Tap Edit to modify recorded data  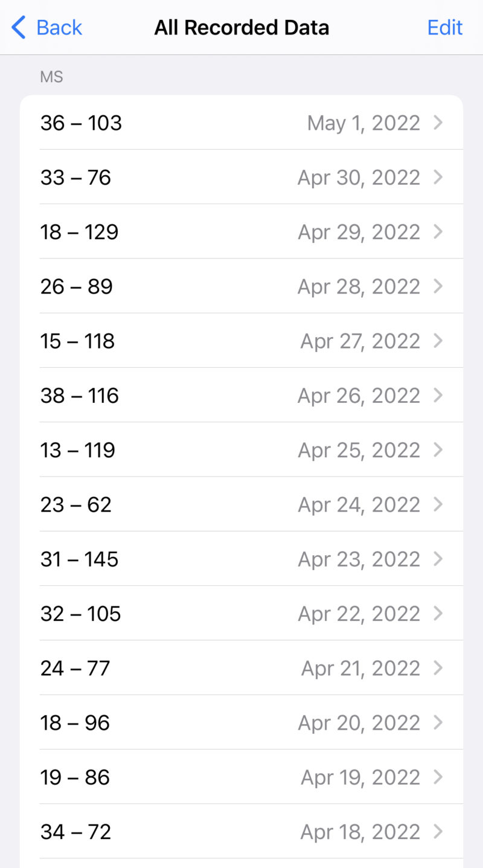pos(445,27)
